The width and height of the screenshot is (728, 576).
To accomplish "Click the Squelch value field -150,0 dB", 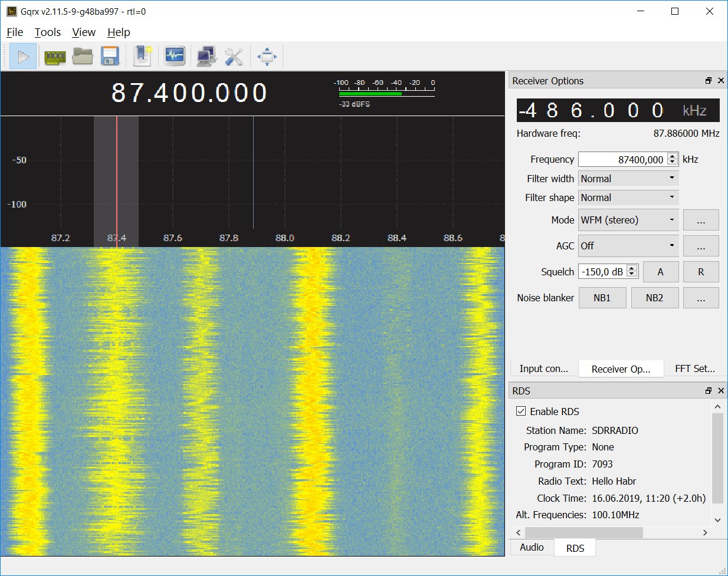I will click(602, 272).
